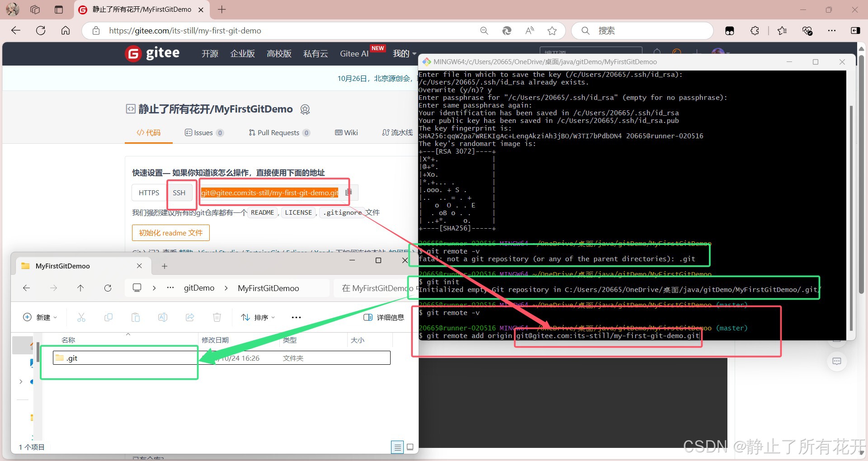Click 高校版 in Gitee navigation
The width and height of the screenshot is (868, 461).
coord(279,54)
